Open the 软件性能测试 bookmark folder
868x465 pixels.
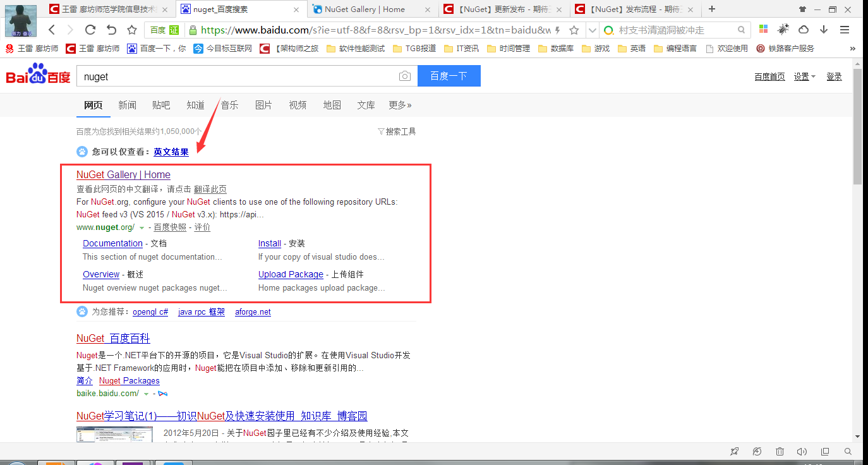(356, 49)
